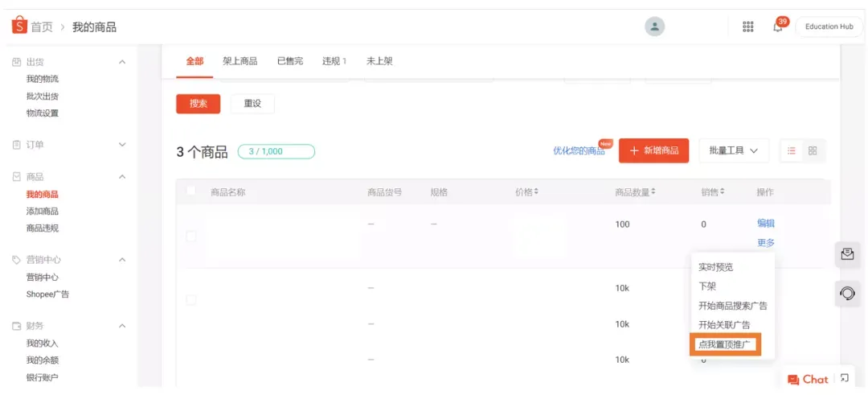868x395 pixels.
Task: Open the 优化您的商品 link
Action: pos(579,150)
